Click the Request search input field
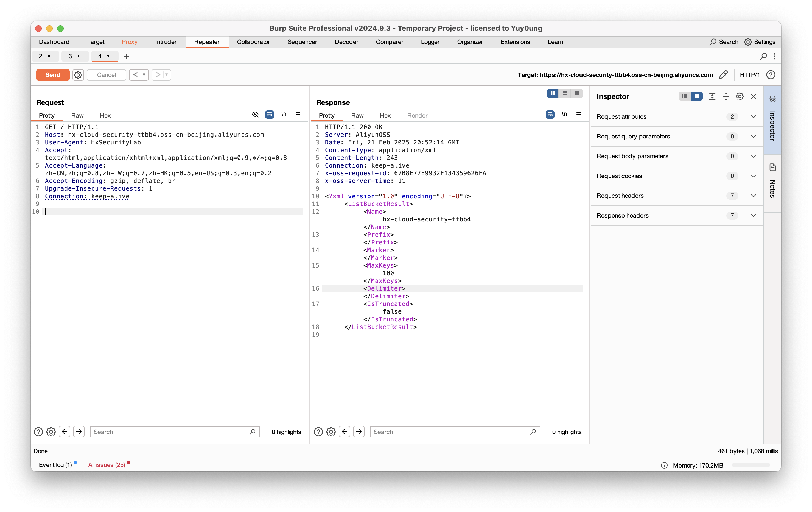Screen dimensions: 812x512 pos(170,432)
